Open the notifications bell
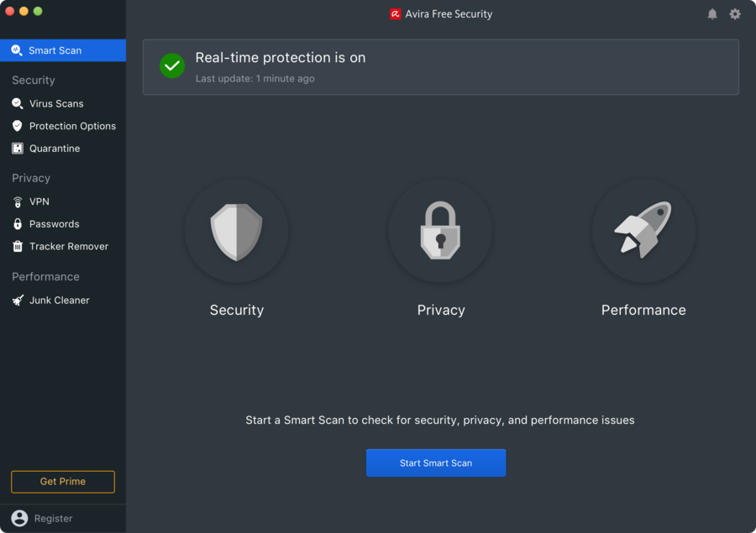756x533 pixels. (x=712, y=13)
